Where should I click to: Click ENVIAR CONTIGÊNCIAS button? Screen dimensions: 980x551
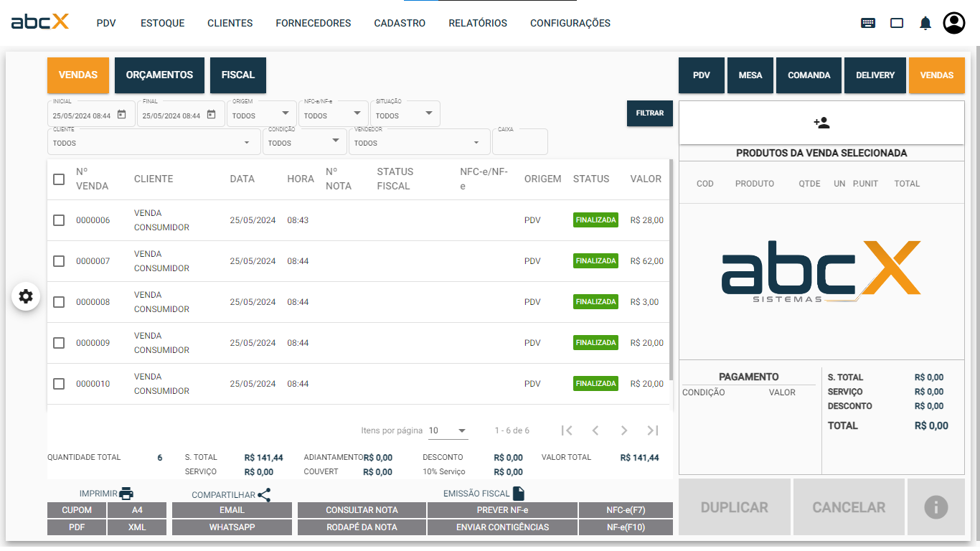(502, 527)
